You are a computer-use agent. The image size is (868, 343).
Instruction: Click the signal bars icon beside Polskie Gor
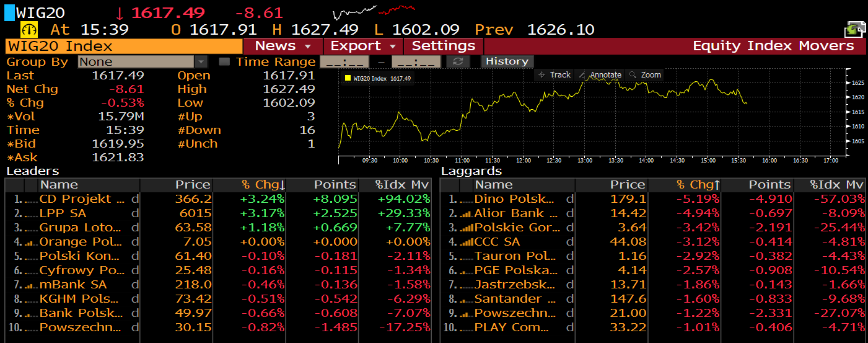pos(468,228)
